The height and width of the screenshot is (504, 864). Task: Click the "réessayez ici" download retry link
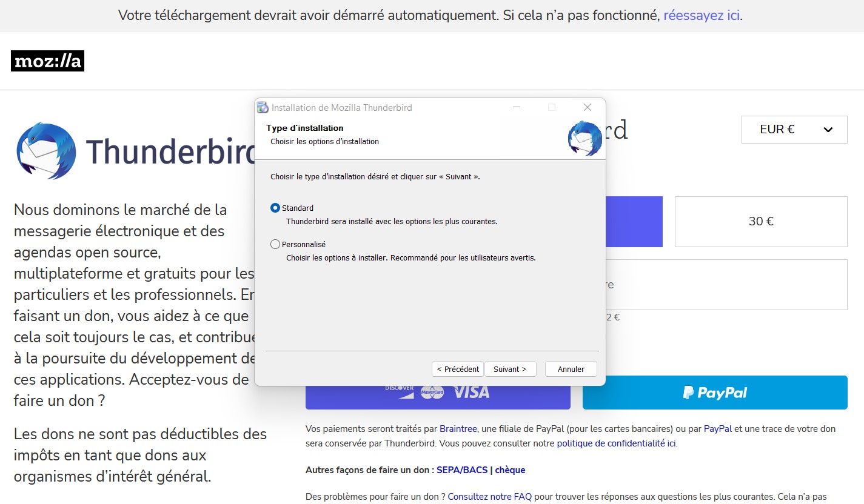click(702, 16)
